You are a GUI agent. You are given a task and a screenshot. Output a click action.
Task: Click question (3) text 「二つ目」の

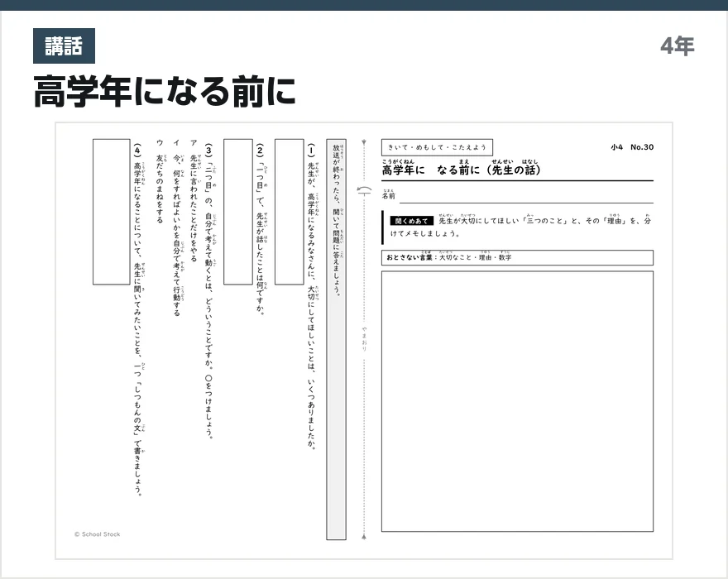209,290
